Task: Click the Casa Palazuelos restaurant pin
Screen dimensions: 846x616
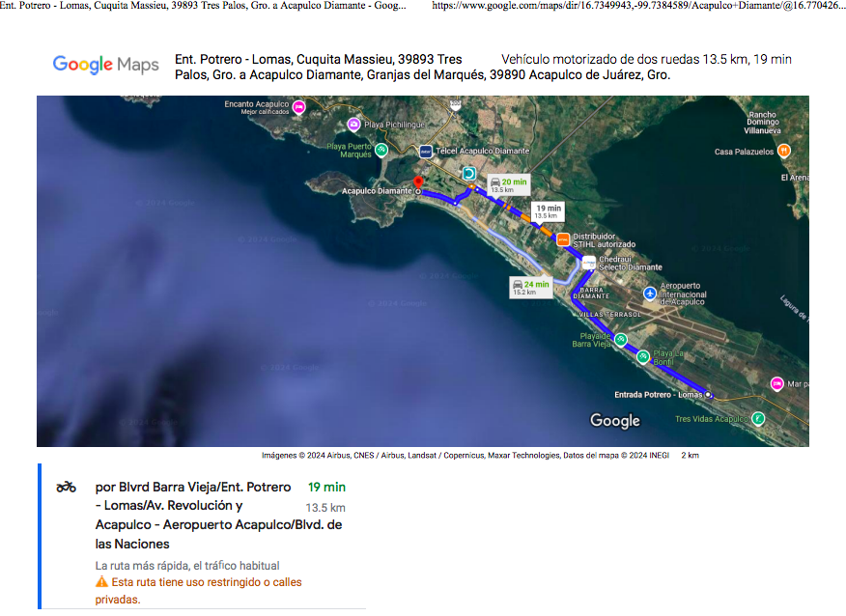Action: click(784, 151)
